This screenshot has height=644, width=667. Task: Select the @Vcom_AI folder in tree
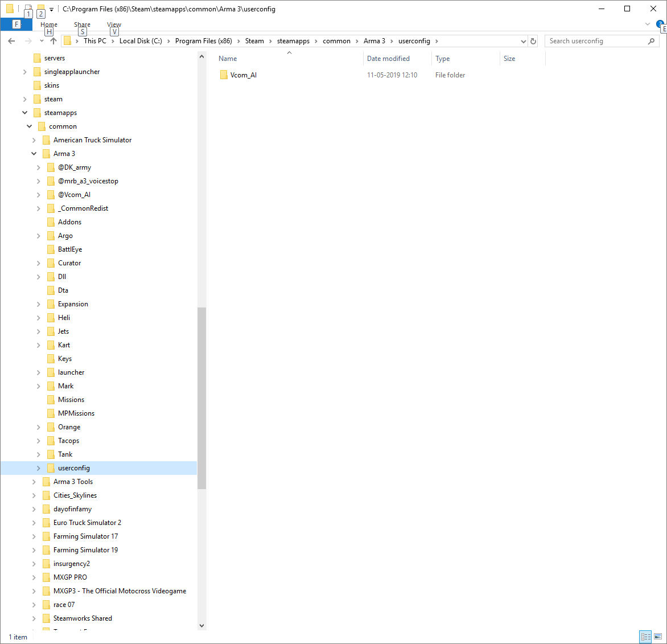click(74, 195)
